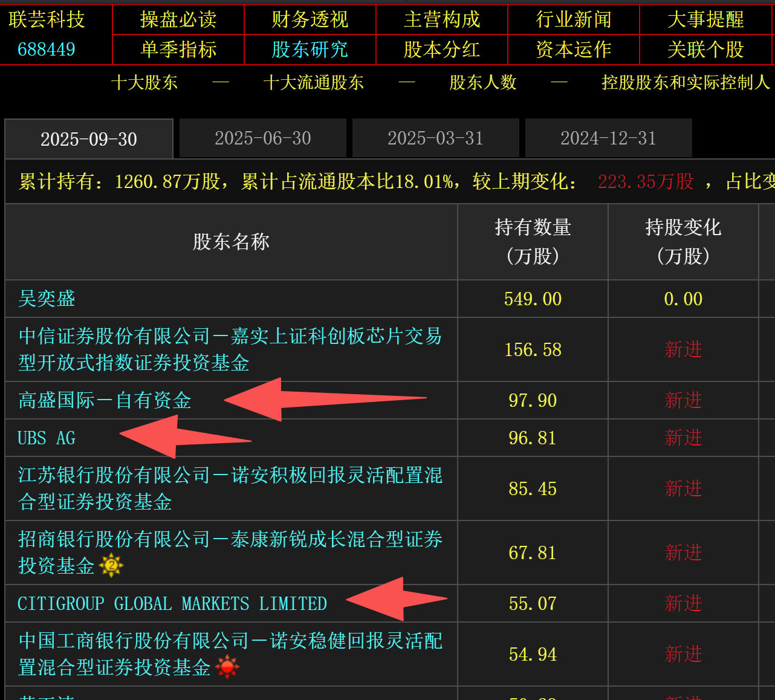Select the 2025-09-30 report date tab
This screenshot has height=700, width=775.
(x=89, y=138)
